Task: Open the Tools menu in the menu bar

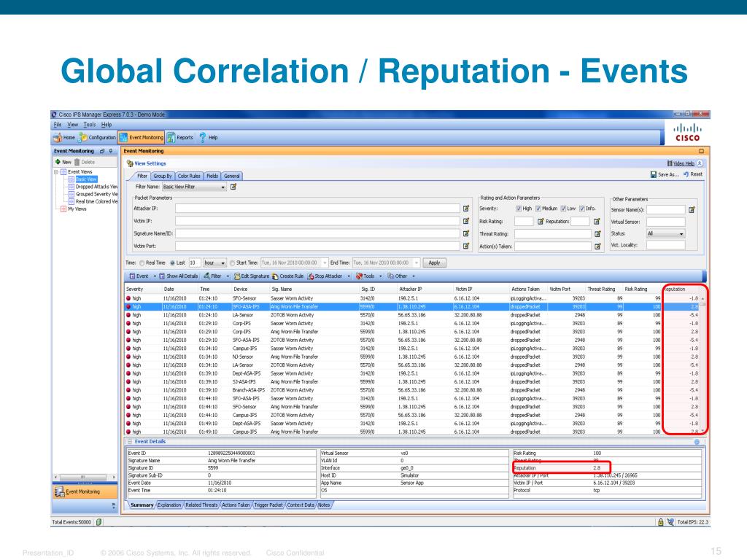Action: click(x=90, y=125)
